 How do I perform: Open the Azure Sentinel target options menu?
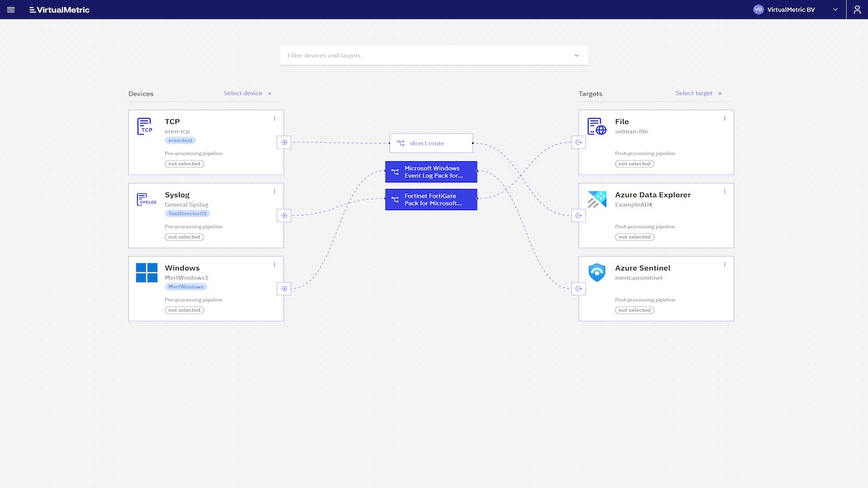[725, 264]
